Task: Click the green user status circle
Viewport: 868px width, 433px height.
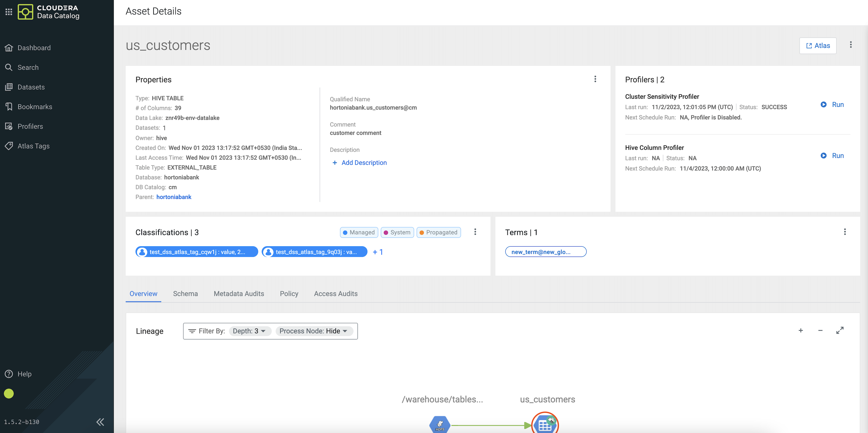Action: 9,393
